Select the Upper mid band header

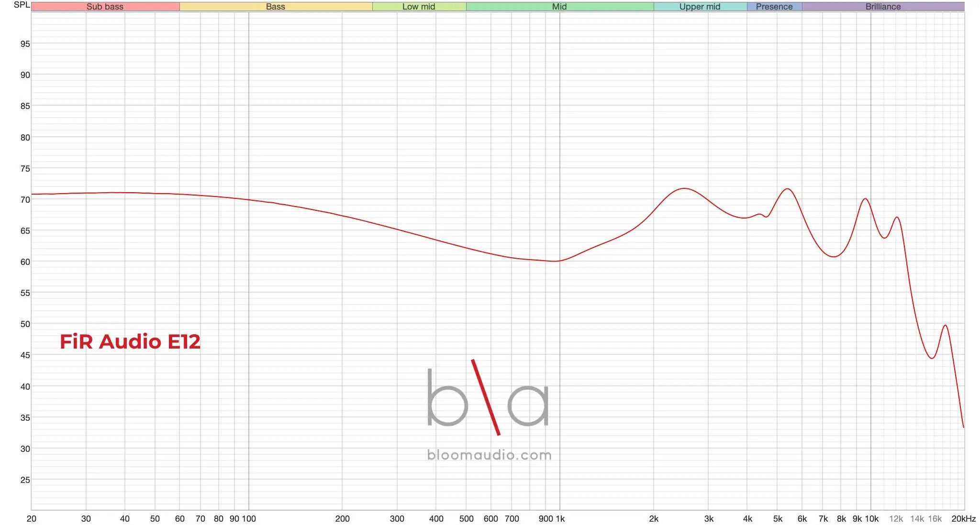[700, 7]
